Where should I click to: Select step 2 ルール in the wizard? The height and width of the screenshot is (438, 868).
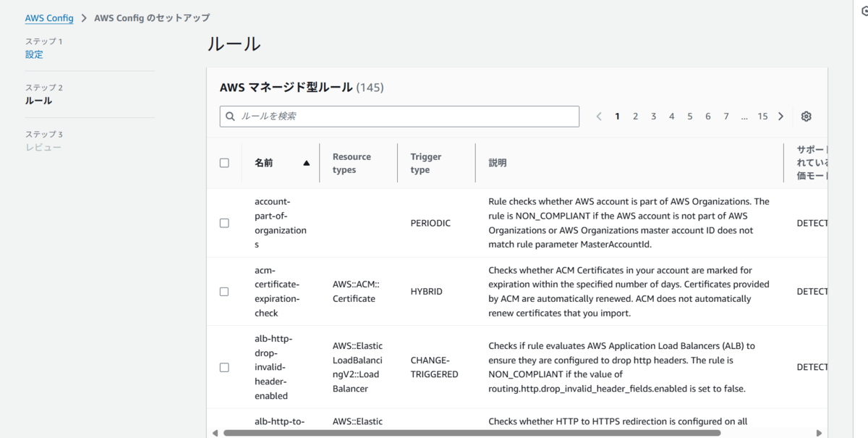38,101
